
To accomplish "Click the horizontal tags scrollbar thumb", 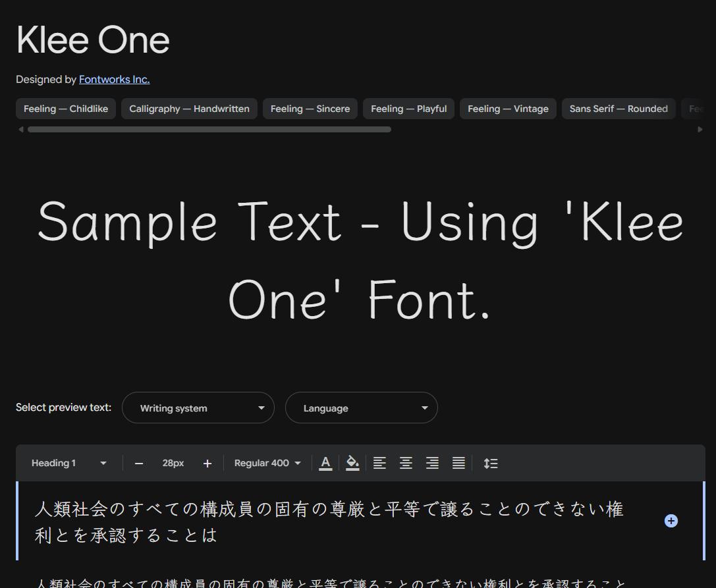I will (209, 130).
